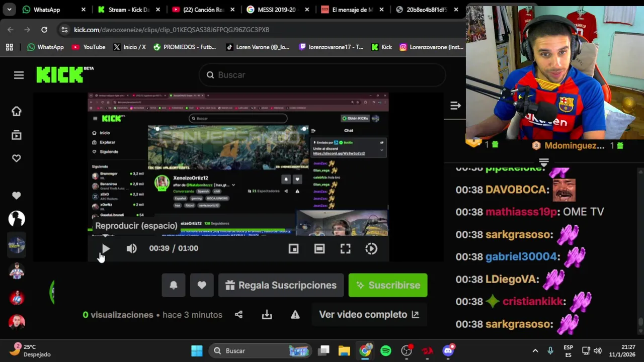Viewport: 644px width, 362px height.
Task: Enter fullscreen on the clip player
Action: [345, 248]
